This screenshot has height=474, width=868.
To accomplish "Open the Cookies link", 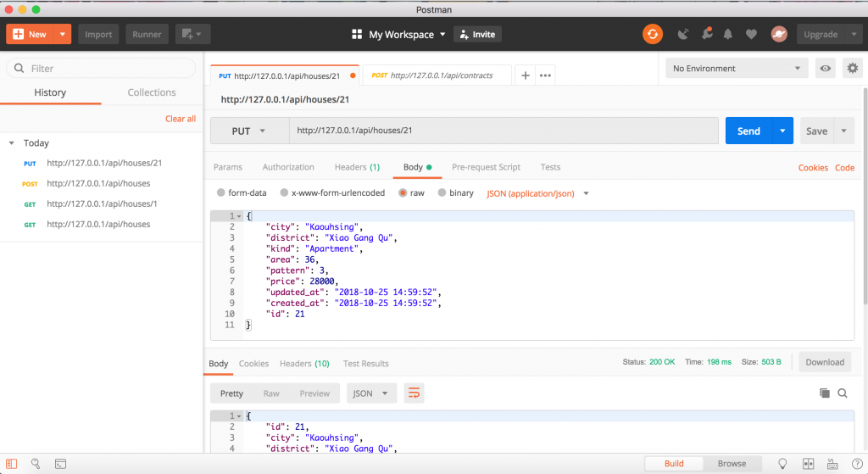I will (813, 167).
